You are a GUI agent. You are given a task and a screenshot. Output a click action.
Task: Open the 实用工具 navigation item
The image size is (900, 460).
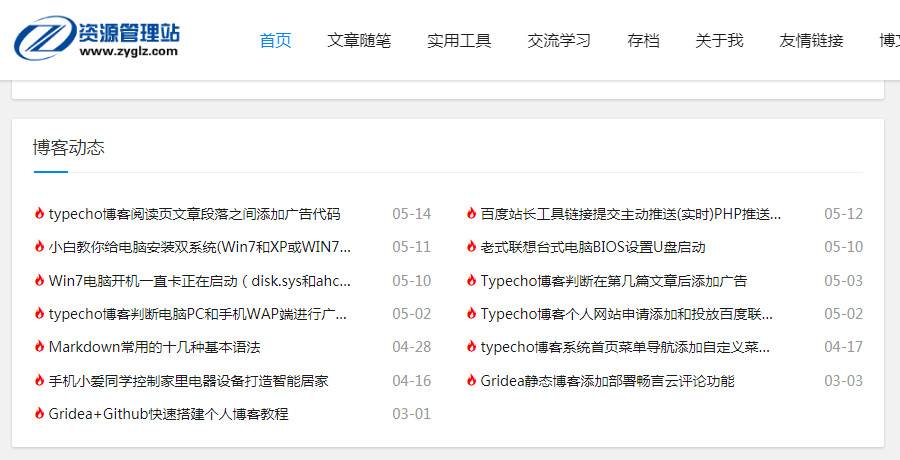tap(459, 41)
